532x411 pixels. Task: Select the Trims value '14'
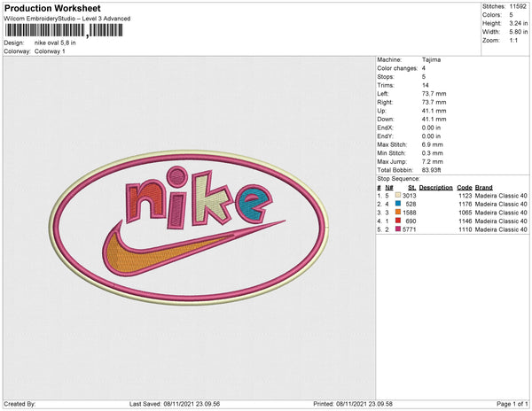425,85
